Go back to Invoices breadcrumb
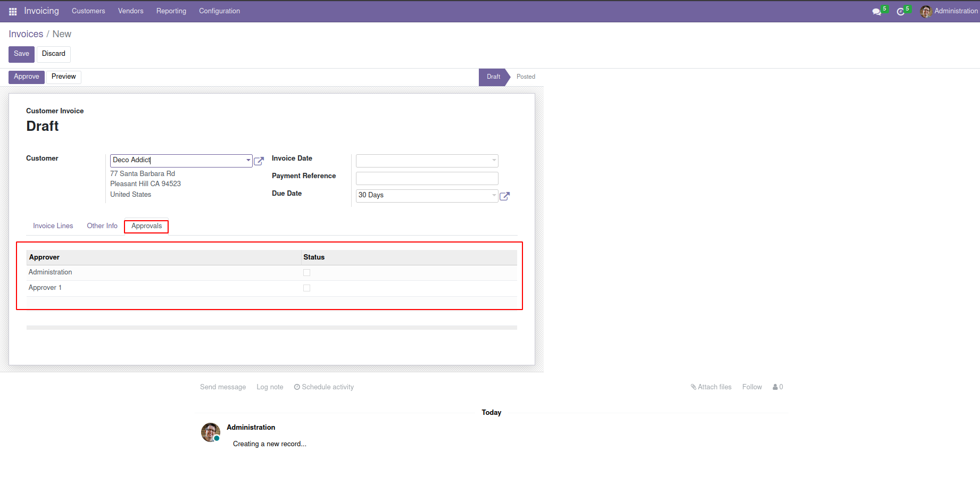This screenshot has height=501, width=980. tap(26, 34)
